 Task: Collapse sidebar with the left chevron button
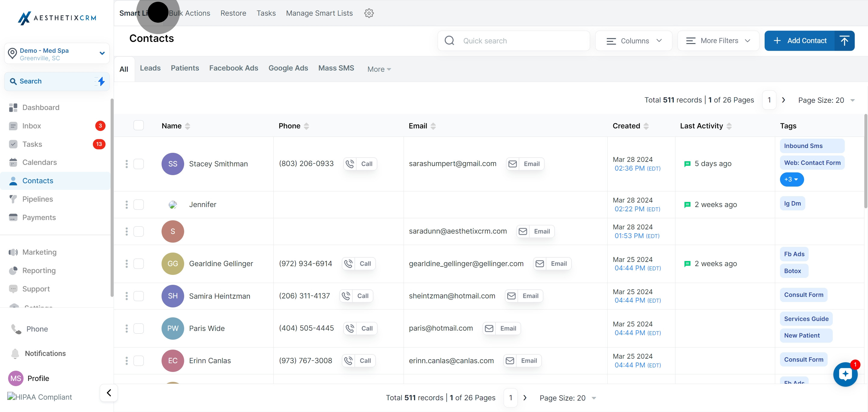coord(109,392)
